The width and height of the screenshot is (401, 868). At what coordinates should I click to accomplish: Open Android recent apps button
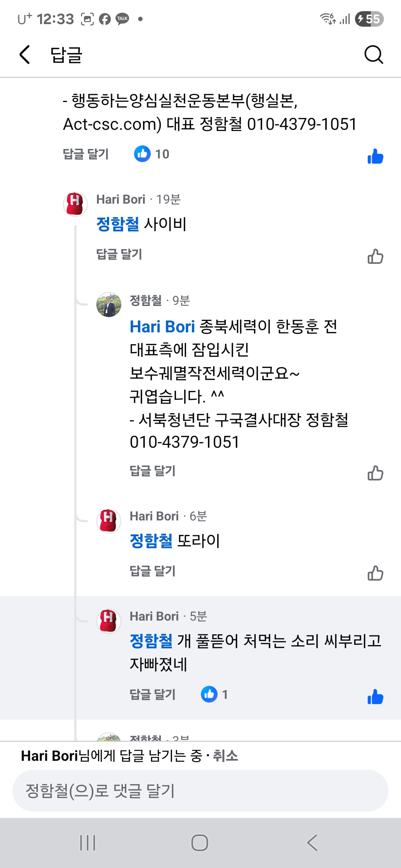(88, 843)
